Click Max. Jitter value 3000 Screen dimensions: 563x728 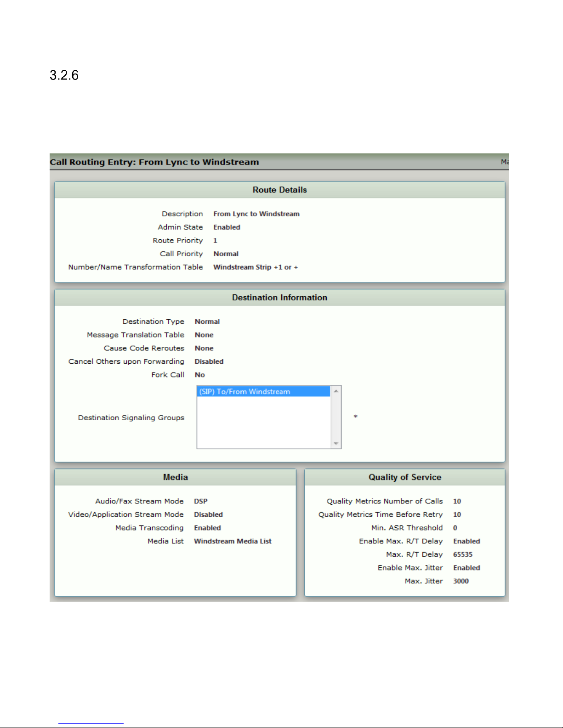point(461,581)
